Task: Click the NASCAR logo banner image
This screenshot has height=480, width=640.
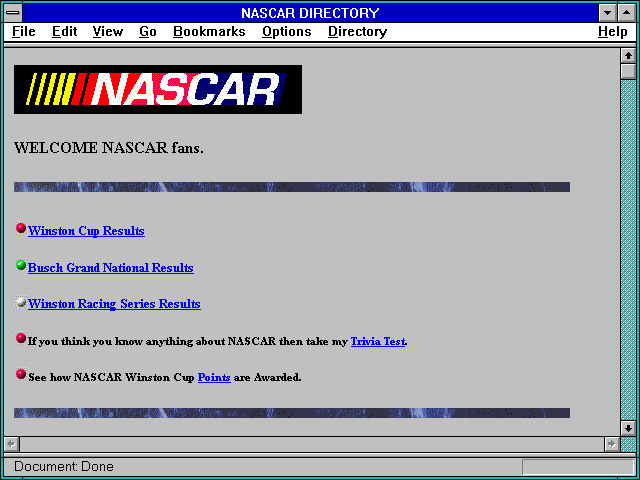Action: (158, 89)
